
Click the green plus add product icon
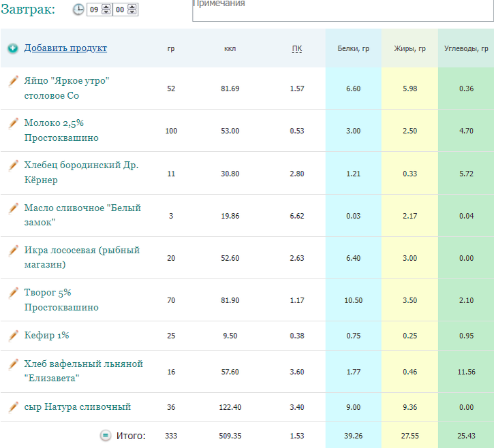click(x=13, y=48)
